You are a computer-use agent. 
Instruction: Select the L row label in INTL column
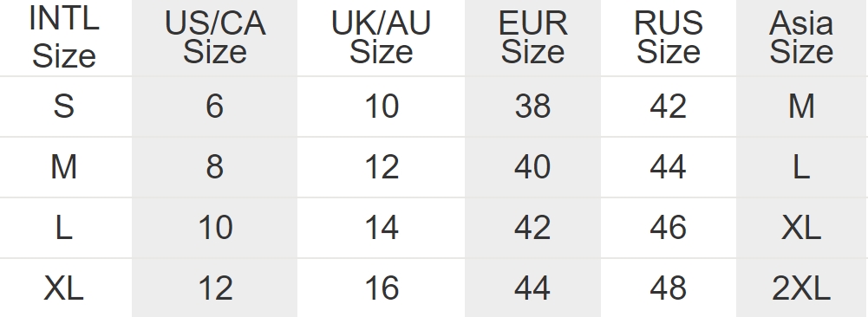coord(64,228)
